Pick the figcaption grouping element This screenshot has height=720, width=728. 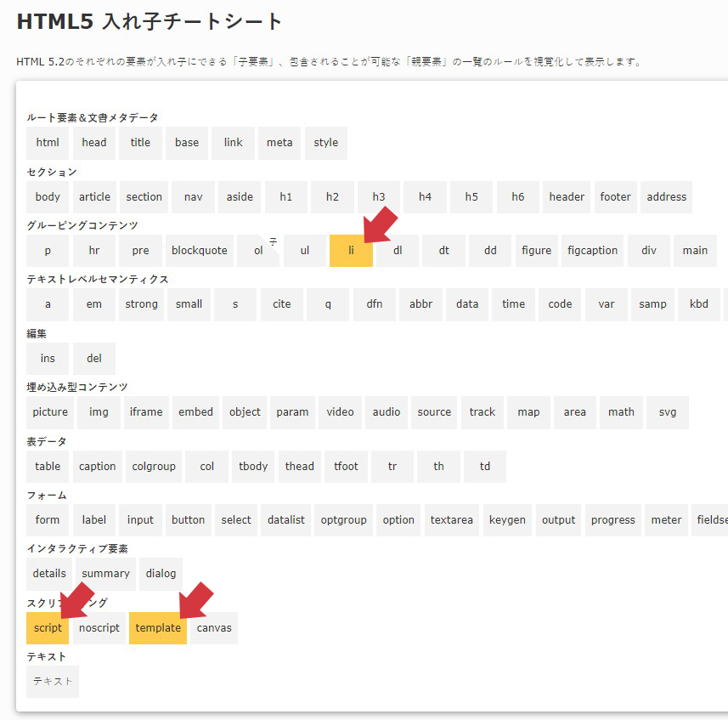592,251
